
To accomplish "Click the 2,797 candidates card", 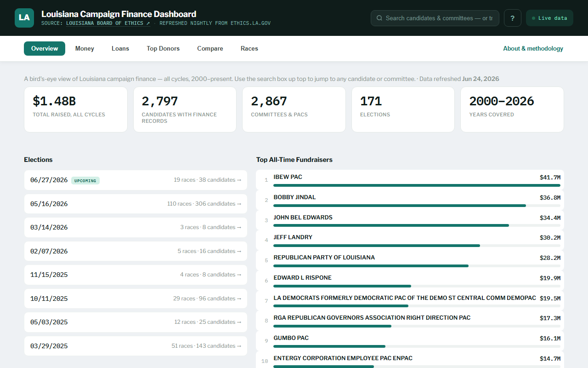I will (x=185, y=109).
